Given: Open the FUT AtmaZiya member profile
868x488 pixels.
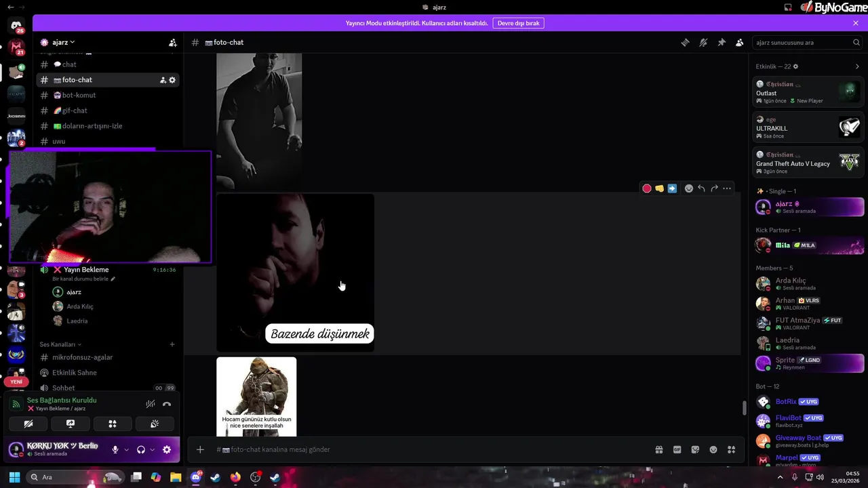Looking at the screenshot, I should tap(808, 323).
